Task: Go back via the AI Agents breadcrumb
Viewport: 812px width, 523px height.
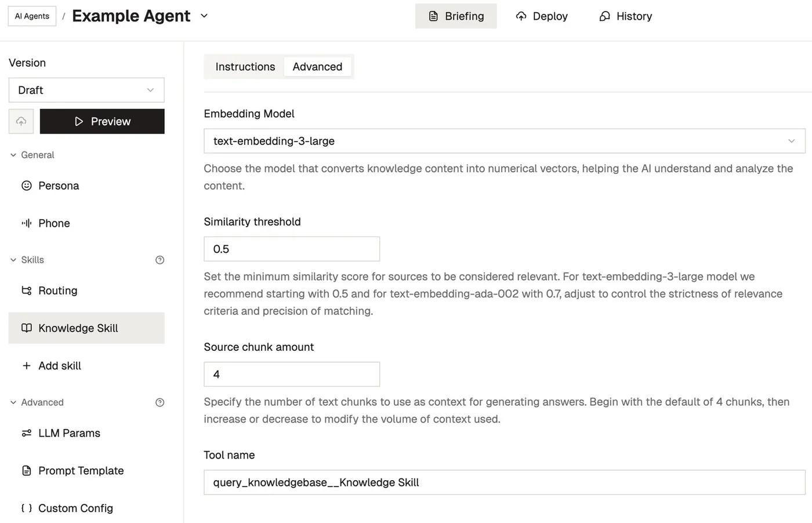Action: pyautogui.click(x=31, y=16)
